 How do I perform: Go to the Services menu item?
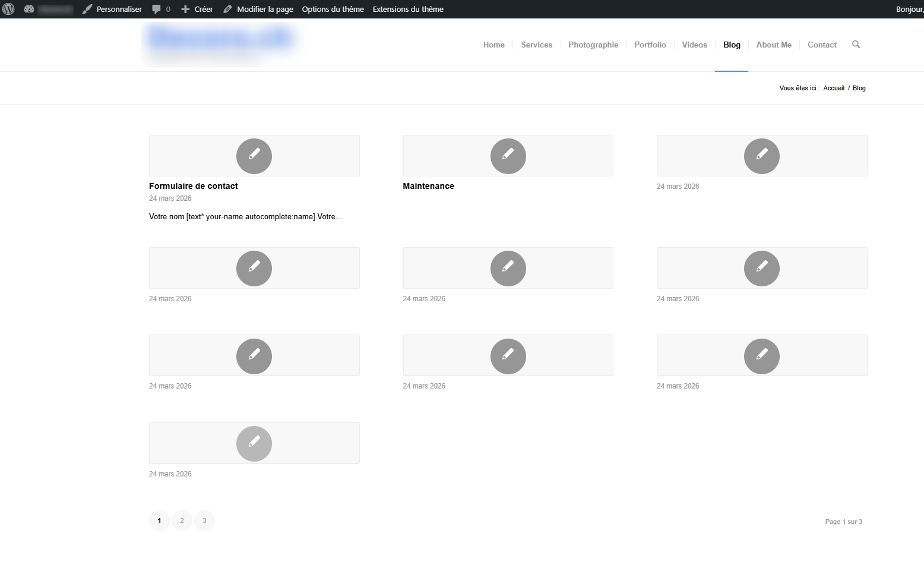point(536,45)
